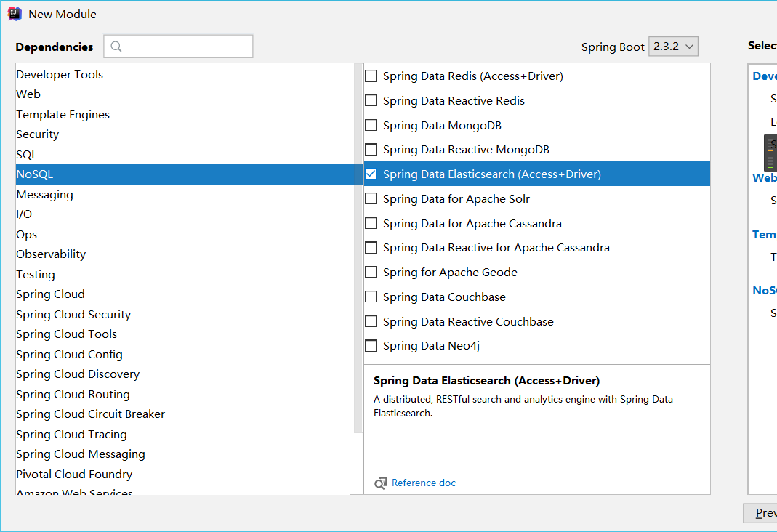The width and height of the screenshot is (777, 532).
Task: Click the search magnifier icon in Dependencies field
Action: coord(116,47)
